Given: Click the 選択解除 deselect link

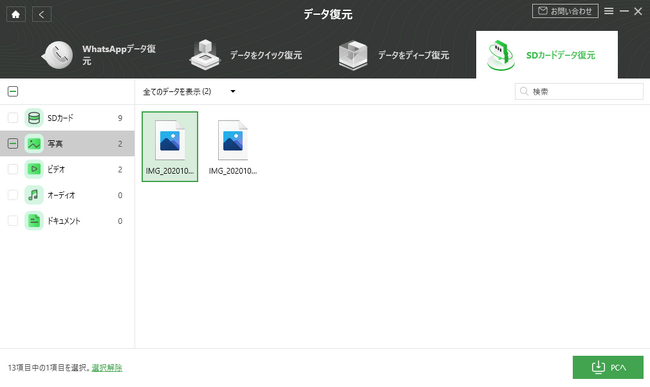Looking at the screenshot, I should click(107, 368).
